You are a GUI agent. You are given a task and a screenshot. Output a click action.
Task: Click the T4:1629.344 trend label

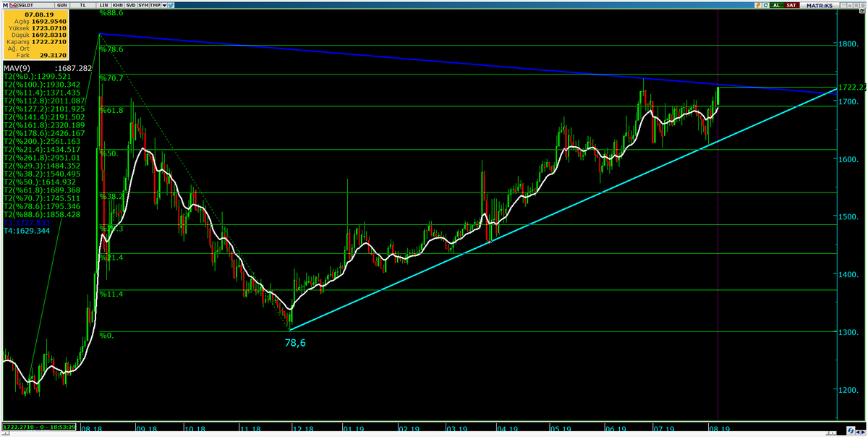point(26,230)
